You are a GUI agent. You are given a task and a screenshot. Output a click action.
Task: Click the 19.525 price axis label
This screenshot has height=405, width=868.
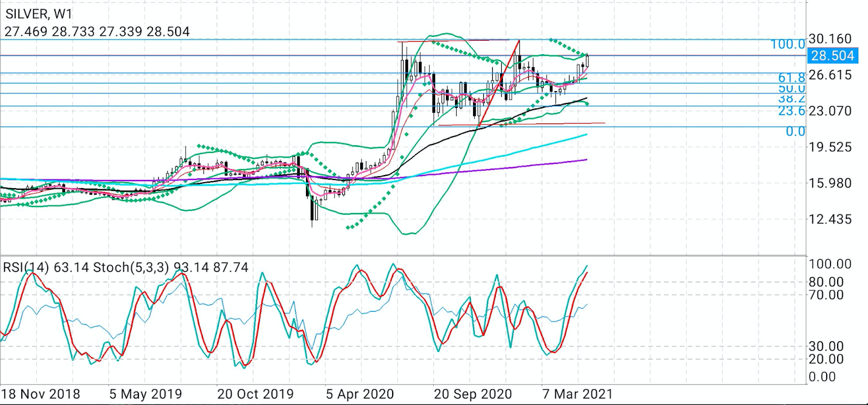click(830, 147)
